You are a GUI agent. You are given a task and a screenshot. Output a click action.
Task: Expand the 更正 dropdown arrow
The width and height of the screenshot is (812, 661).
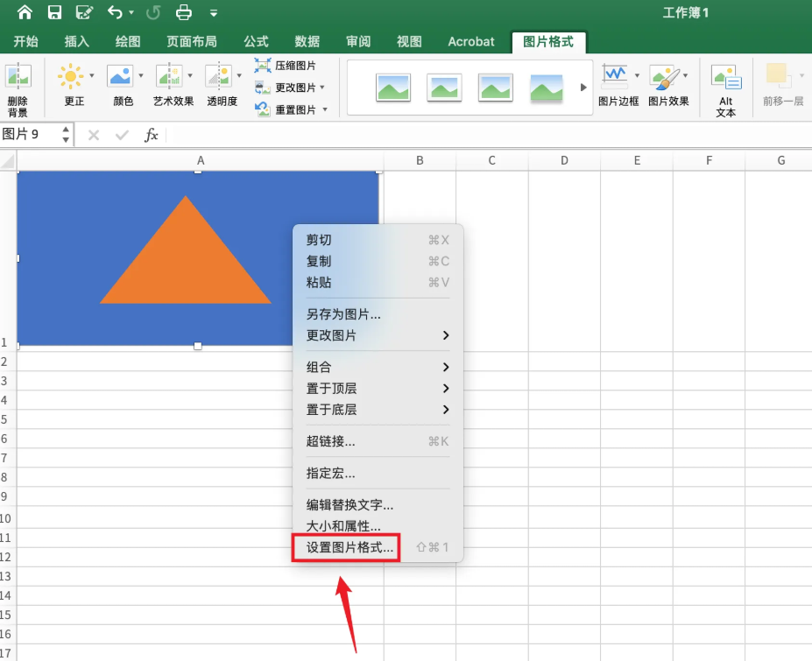click(92, 75)
